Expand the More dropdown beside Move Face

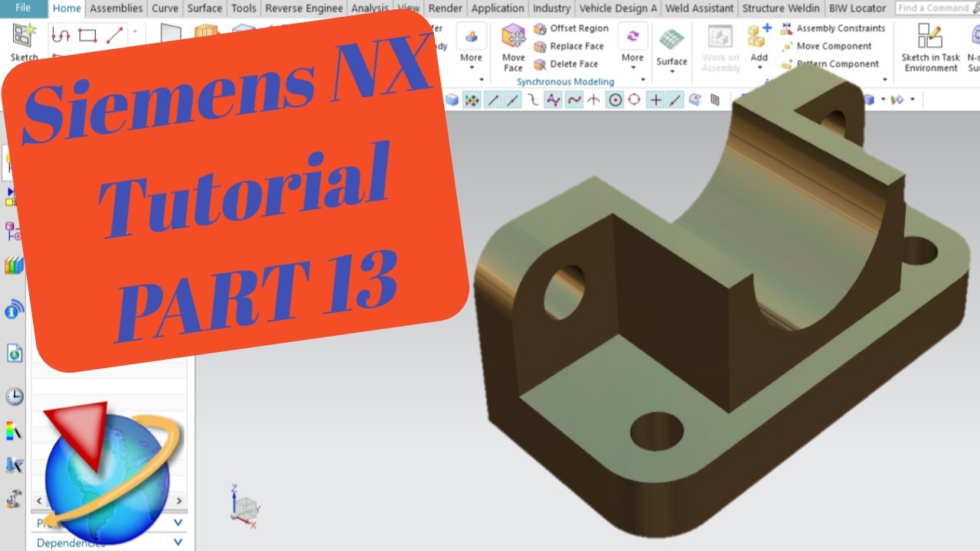472,53
